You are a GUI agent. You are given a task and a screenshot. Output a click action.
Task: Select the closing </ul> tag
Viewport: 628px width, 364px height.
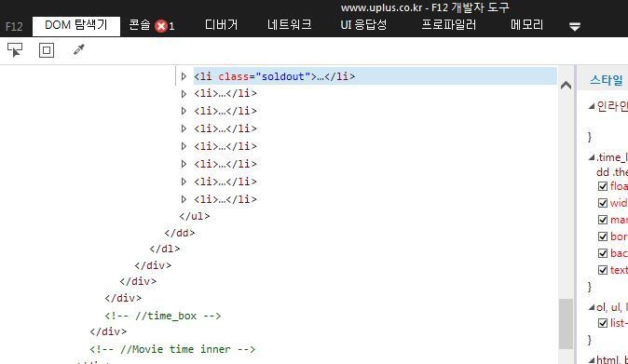tap(195, 216)
